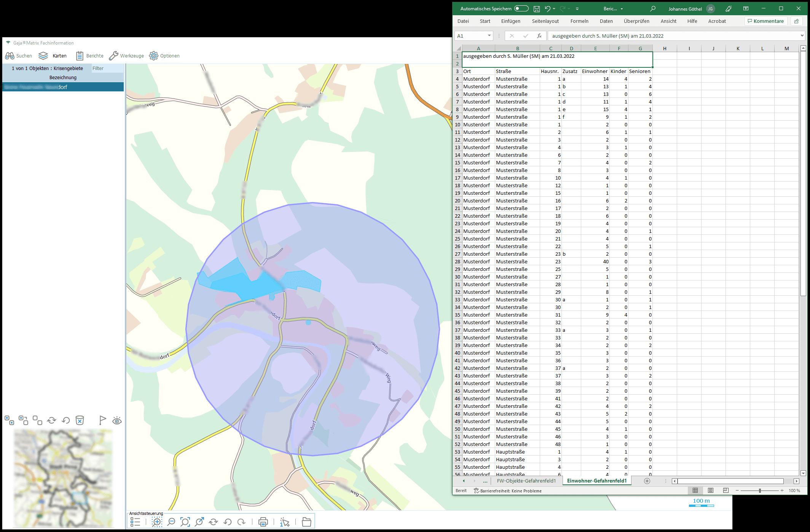This screenshot has width=810, height=532.
Task: Click the zoom to full extent icon
Action: click(x=185, y=522)
